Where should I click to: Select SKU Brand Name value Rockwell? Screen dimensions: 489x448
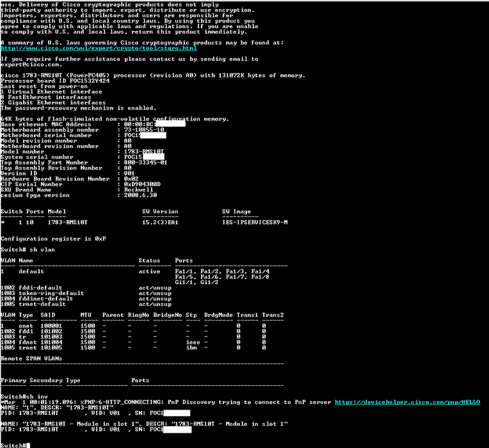tap(138, 190)
